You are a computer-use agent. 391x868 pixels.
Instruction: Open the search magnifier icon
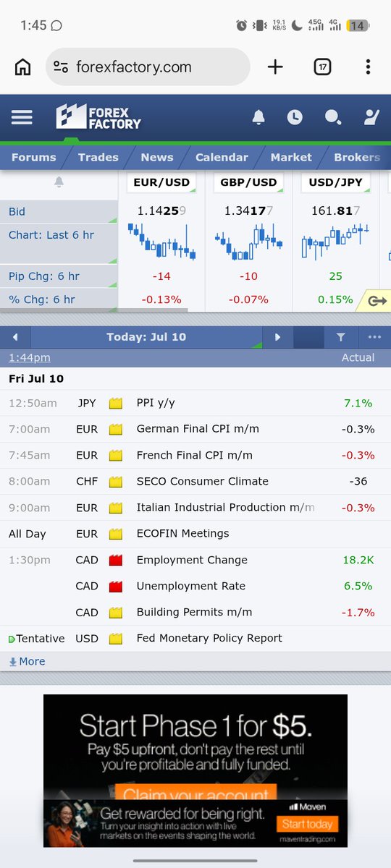tap(333, 117)
